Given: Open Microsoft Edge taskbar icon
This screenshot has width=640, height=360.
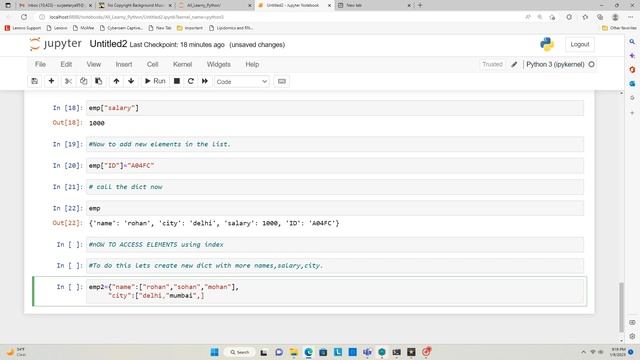Looking at the screenshot, I should click(x=309, y=352).
